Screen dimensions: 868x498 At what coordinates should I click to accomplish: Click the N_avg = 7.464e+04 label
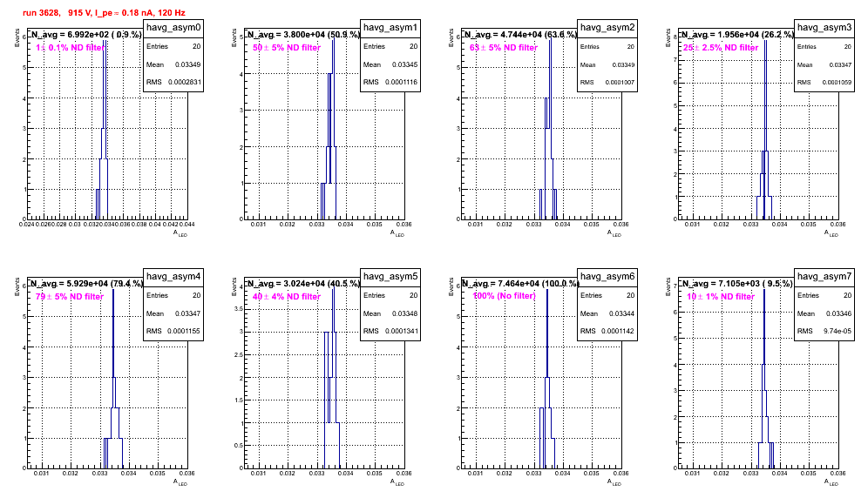coord(521,283)
